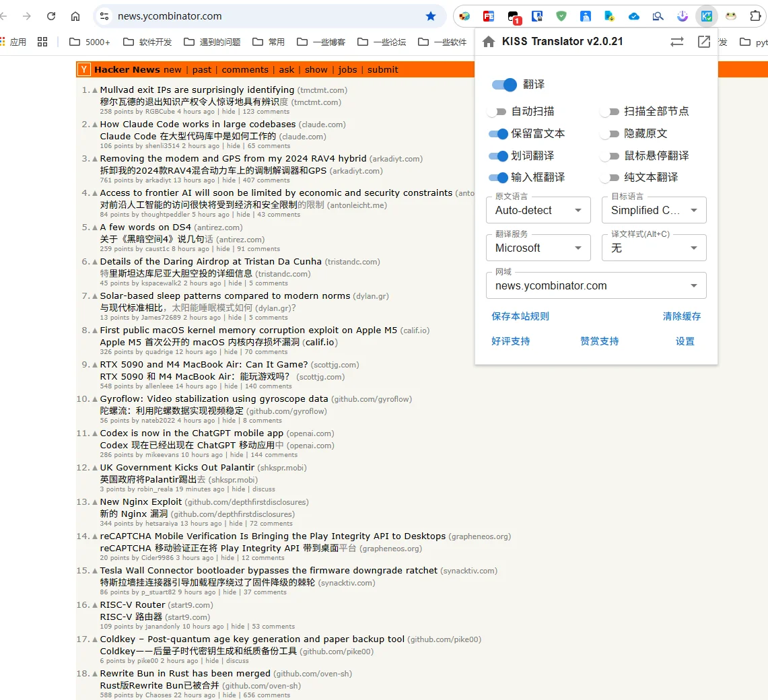
Task: Open 123 comments on Mullvad story
Action: (x=266, y=112)
